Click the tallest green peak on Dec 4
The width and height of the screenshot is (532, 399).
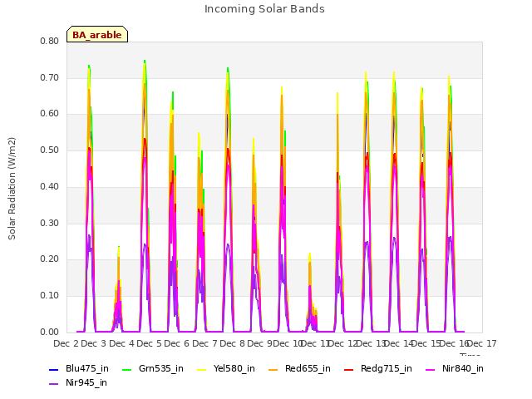point(145,61)
